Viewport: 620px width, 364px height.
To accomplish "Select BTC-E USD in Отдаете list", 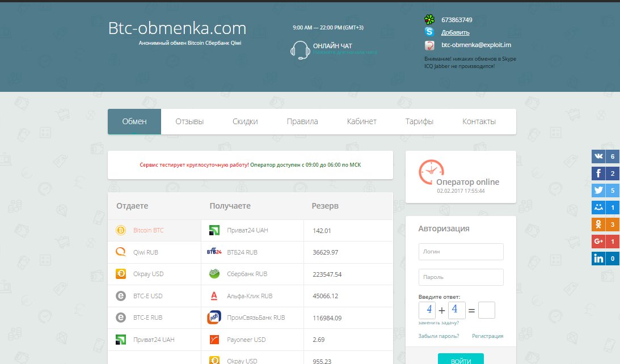I will click(155, 296).
